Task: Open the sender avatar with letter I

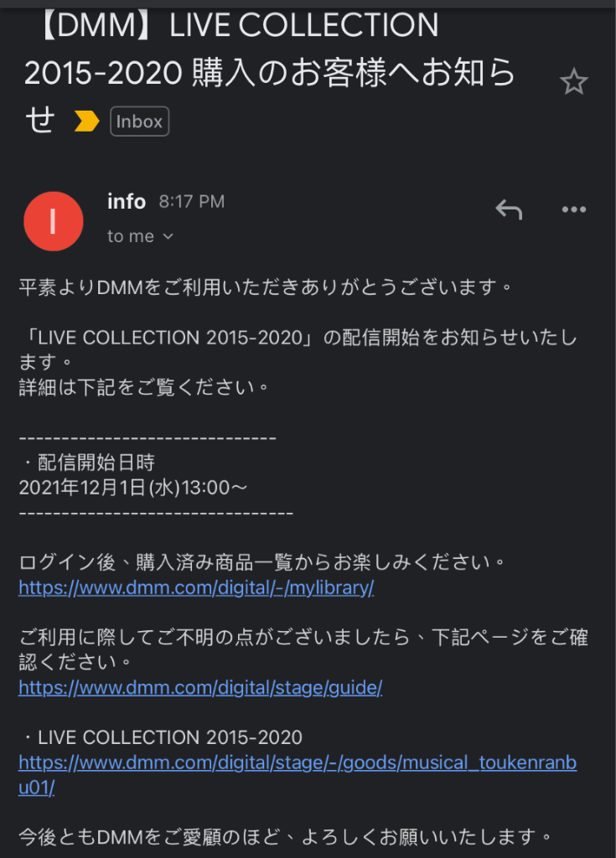Action: pyautogui.click(x=53, y=221)
